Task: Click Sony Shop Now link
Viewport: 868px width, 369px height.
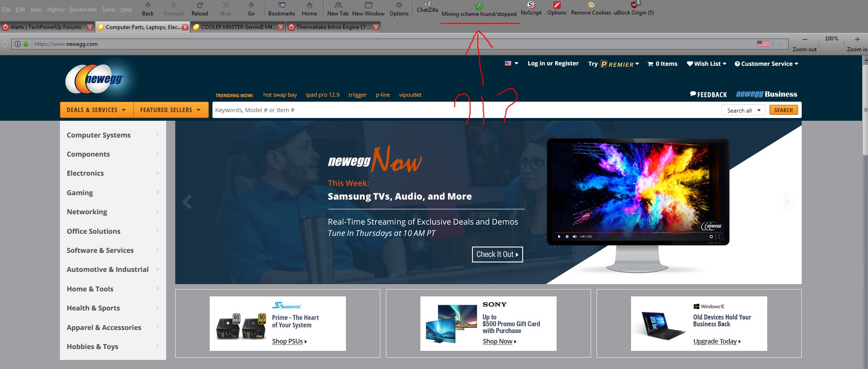Action: [x=499, y=341]
